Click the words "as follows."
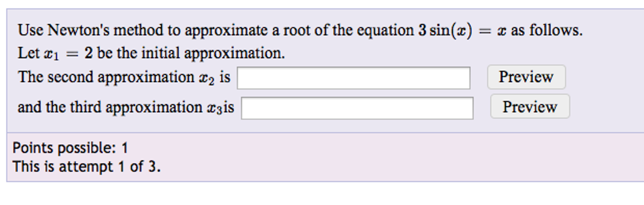 (546, 31)
